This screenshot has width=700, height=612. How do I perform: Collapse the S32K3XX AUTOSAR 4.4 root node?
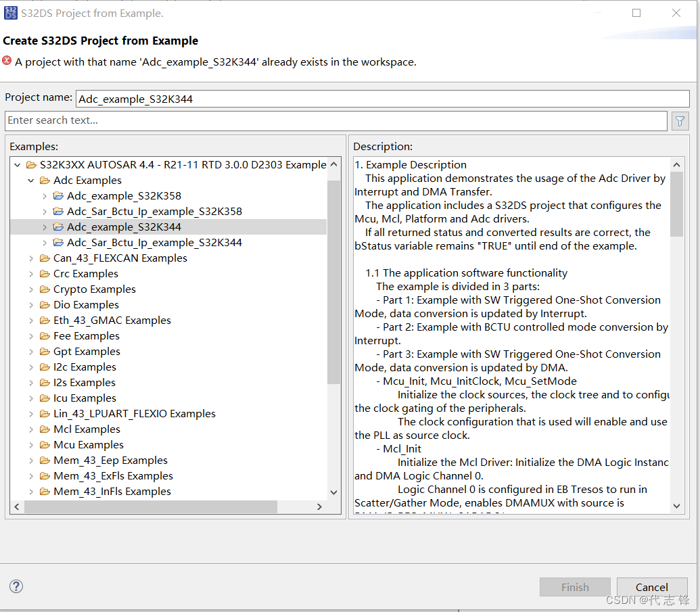[18, 165]
